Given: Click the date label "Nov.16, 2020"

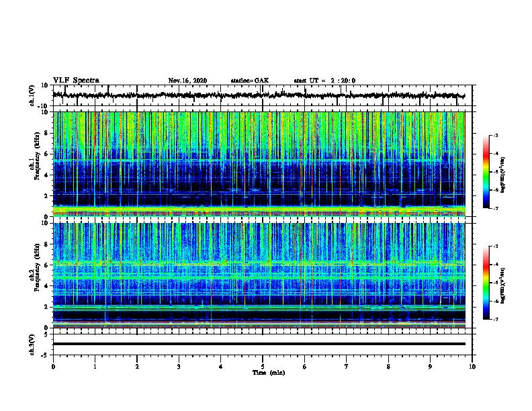Looking at the screenshot, I should tap(187, 81).
